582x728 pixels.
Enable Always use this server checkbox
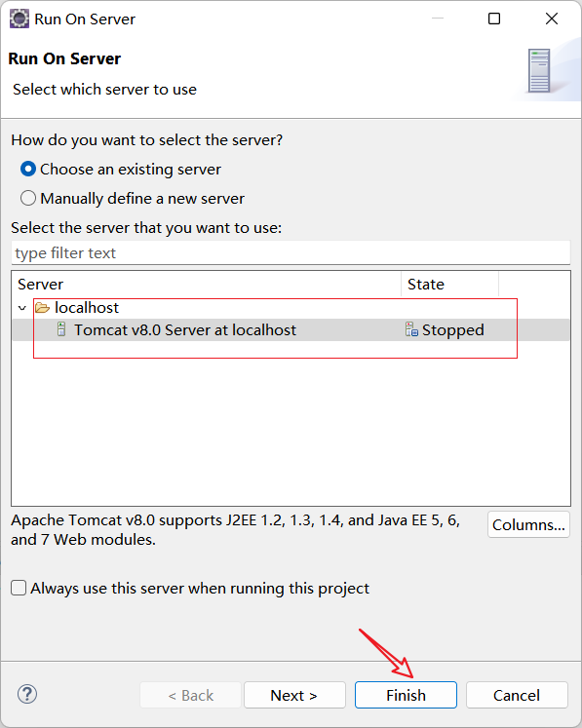pos(19,588)
